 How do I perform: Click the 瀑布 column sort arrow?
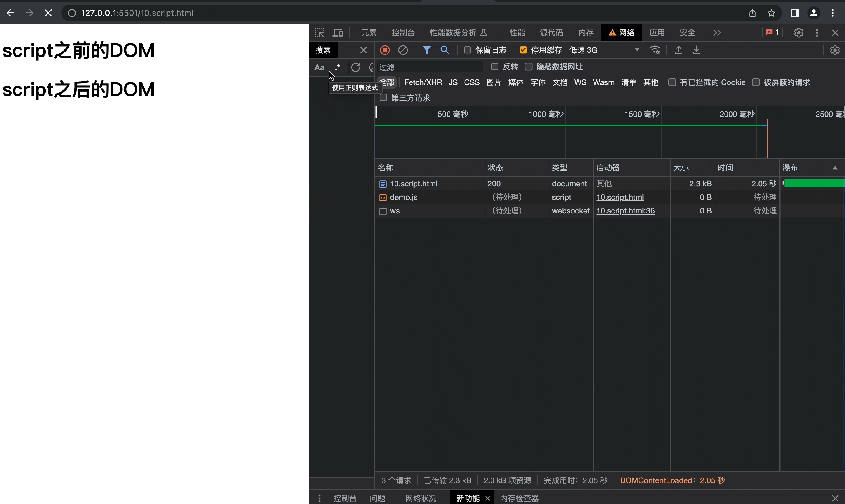[x=835, y=168]
